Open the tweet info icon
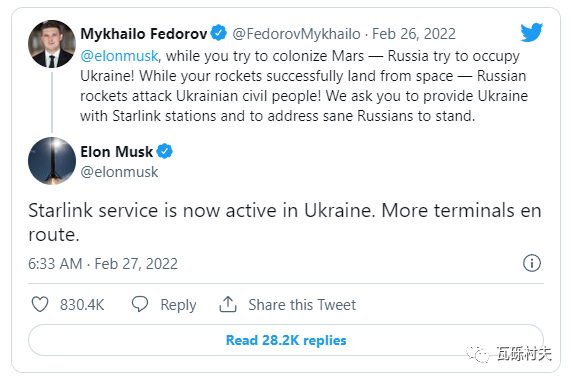 [x=532, y=263]
